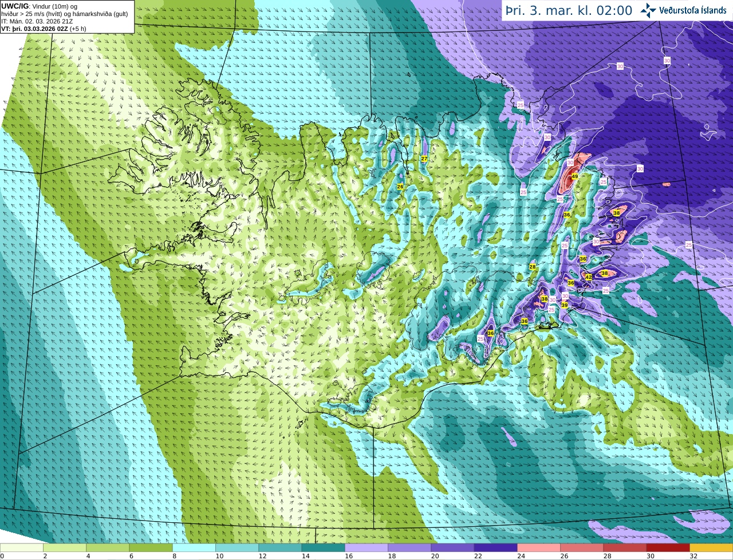Click legend scale value 2
The width and height of the screenshot is (733, 560).
click(44, 556)
